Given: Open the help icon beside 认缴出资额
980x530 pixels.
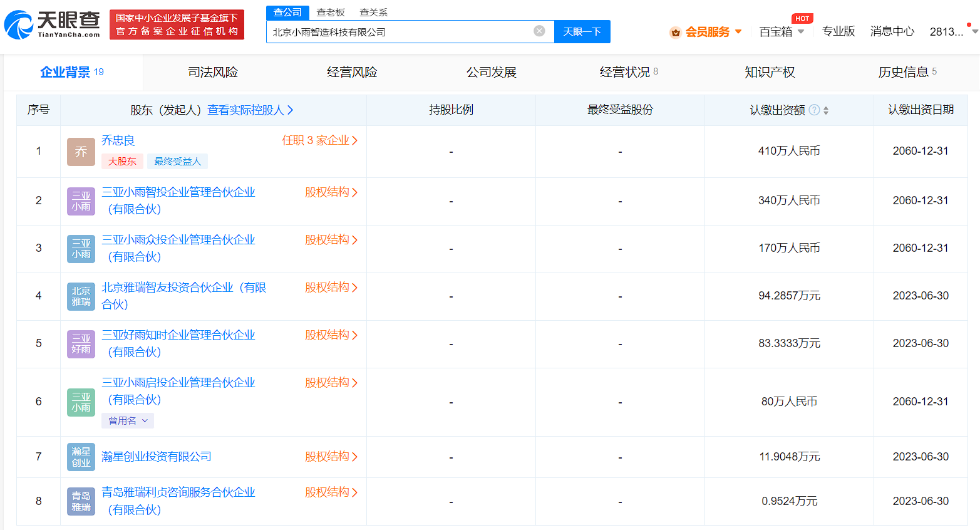Looking at the screenshot, I should 814,110.
